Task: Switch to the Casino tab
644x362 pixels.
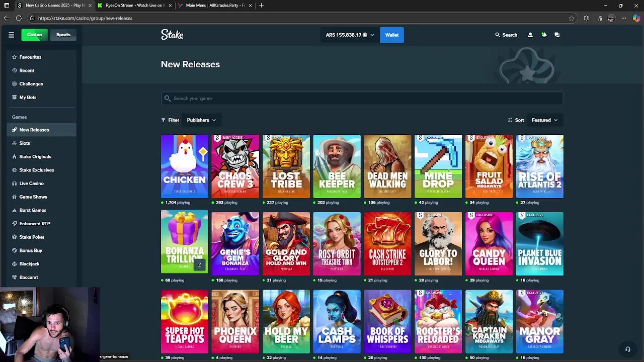Action: tap(35, 35)
